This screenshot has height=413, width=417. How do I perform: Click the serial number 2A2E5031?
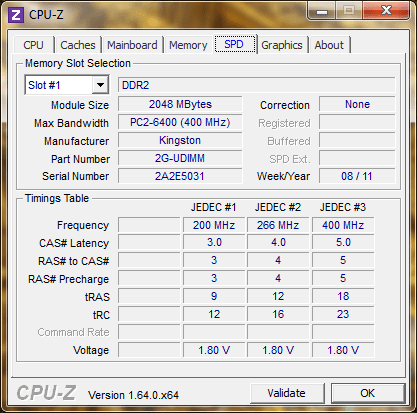[180, 176]
